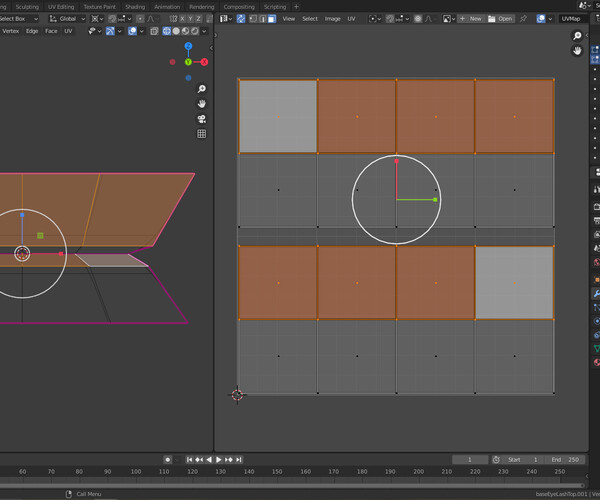
Task: Add a new workspace with plus icon
Action: (296, 7)
